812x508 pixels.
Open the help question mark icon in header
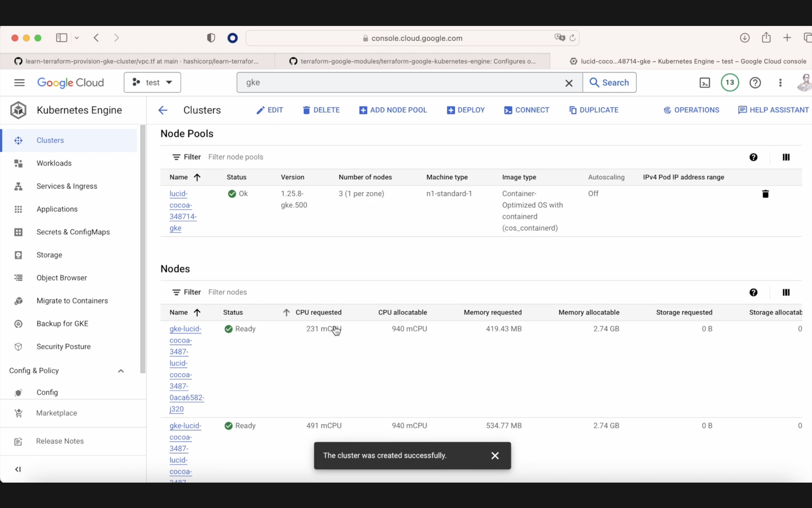coord(755,83)
